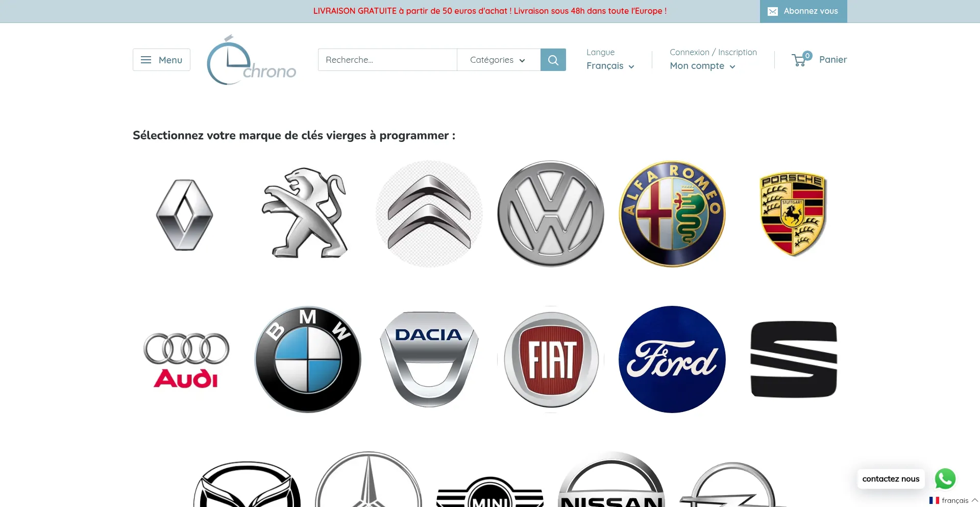Focus the Recherche search field
The width and height of the screenshot is (980, 507).
pos(387,60)
